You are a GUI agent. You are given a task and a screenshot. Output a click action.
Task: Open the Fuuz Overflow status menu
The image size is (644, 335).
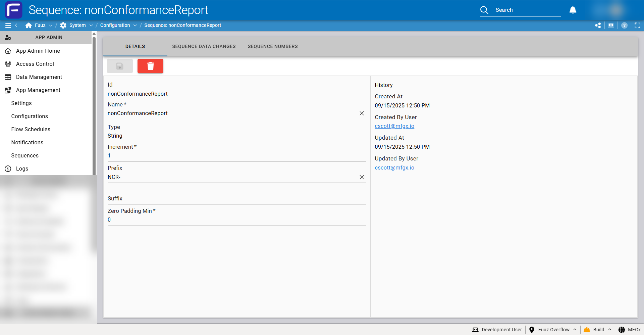(553, 330)
